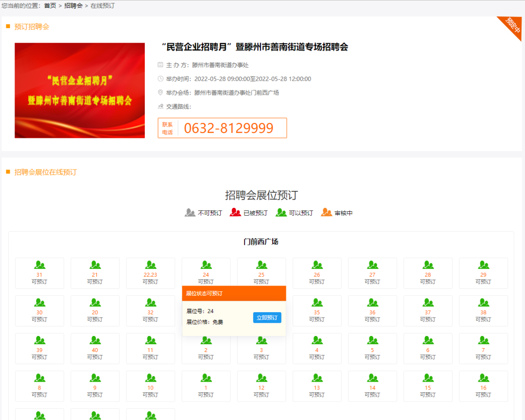Viewport: 525px width, 420px height.
Task: Pick booth 14 icon
Action: (x=372, y=378)
